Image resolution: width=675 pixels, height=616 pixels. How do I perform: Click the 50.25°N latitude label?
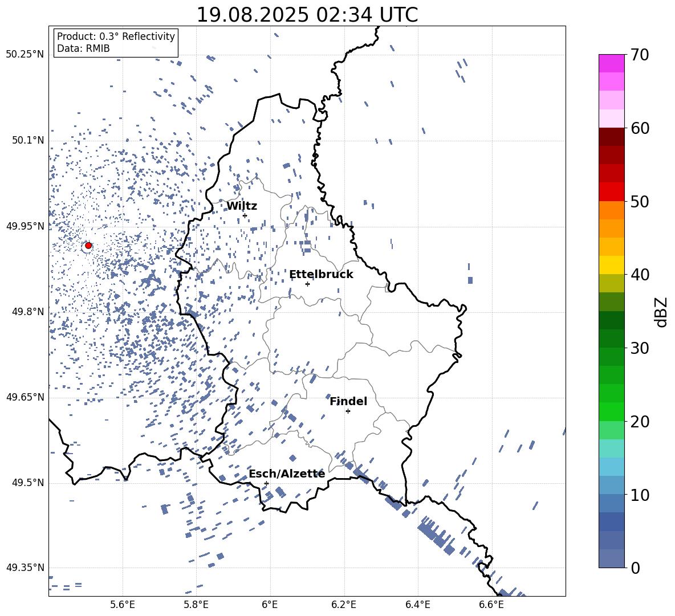coord(25,55)
